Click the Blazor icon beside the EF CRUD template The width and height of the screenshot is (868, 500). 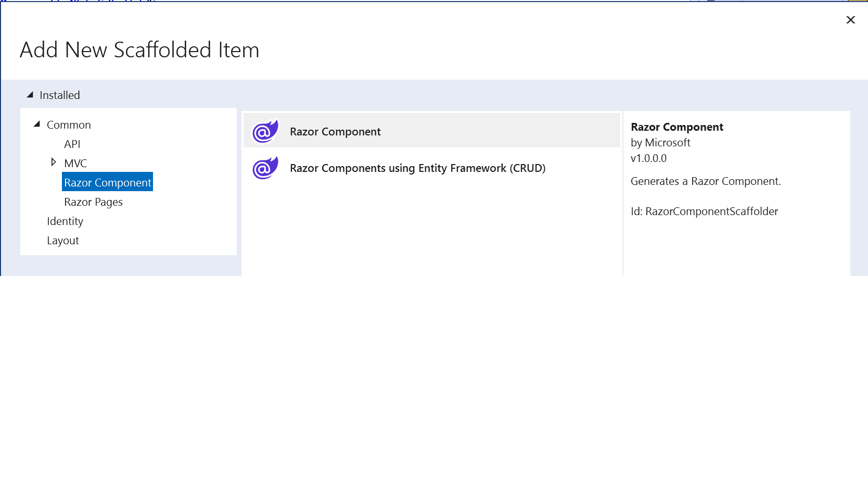click(264, 168)
